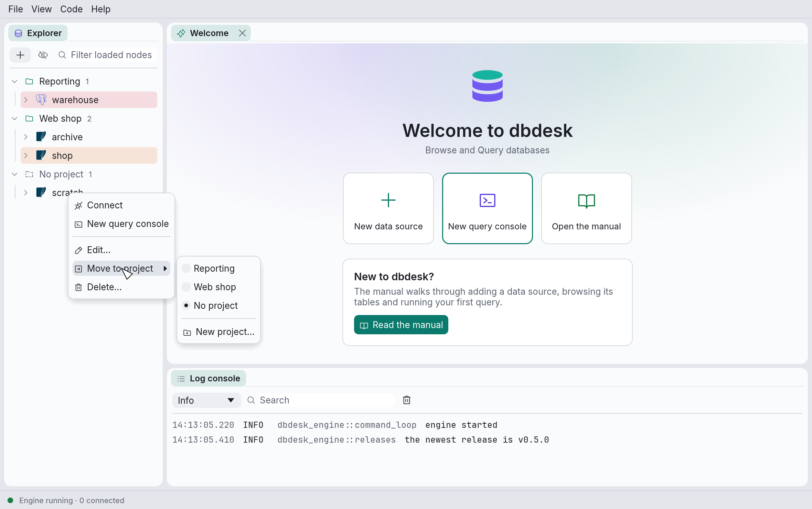
Task: Collapse the Web shop project group chevron
Action: click(14, 119)
